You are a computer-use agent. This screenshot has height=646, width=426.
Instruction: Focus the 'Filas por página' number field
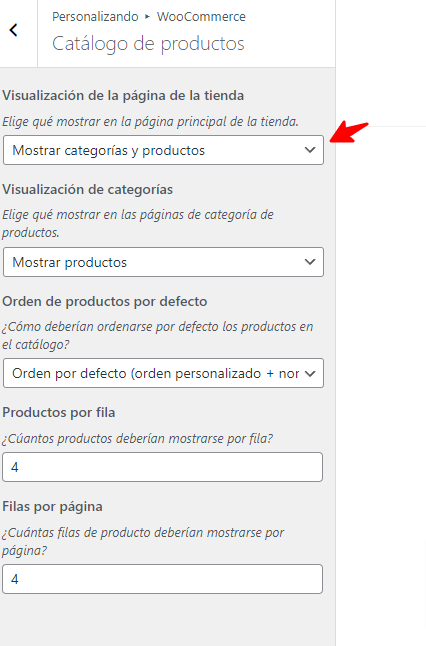[x=162, y=579]
